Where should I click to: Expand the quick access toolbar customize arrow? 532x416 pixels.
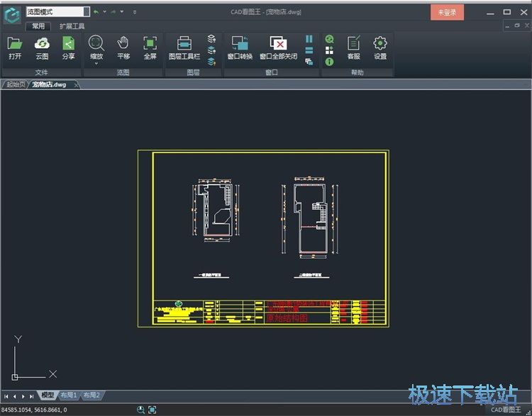(x=135, y=12)
